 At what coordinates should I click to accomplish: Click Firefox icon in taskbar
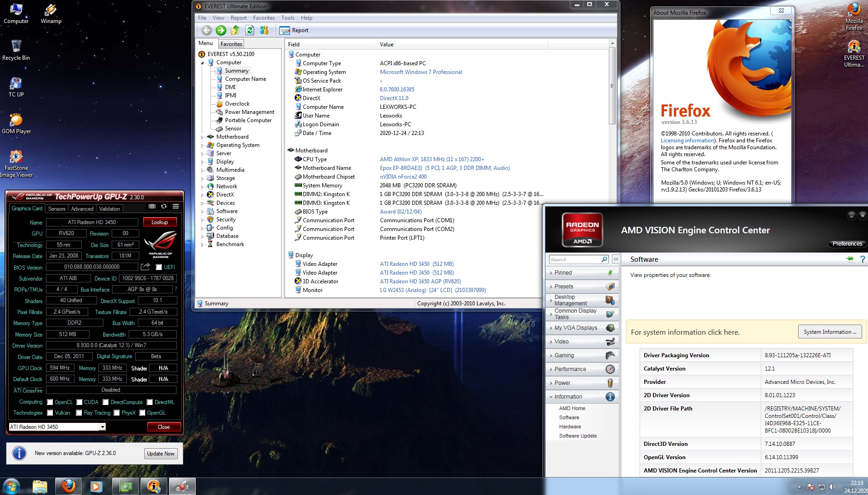click(68, 486)
